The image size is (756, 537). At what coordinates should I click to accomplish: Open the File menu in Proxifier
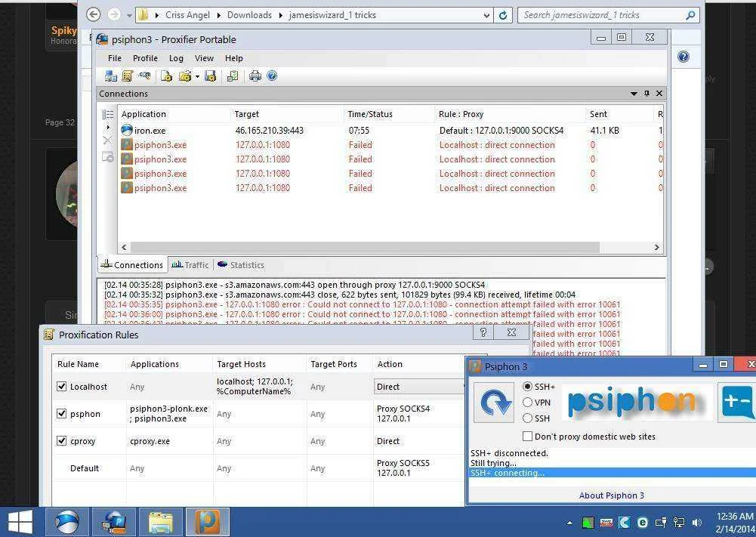(x=115, y=58)
